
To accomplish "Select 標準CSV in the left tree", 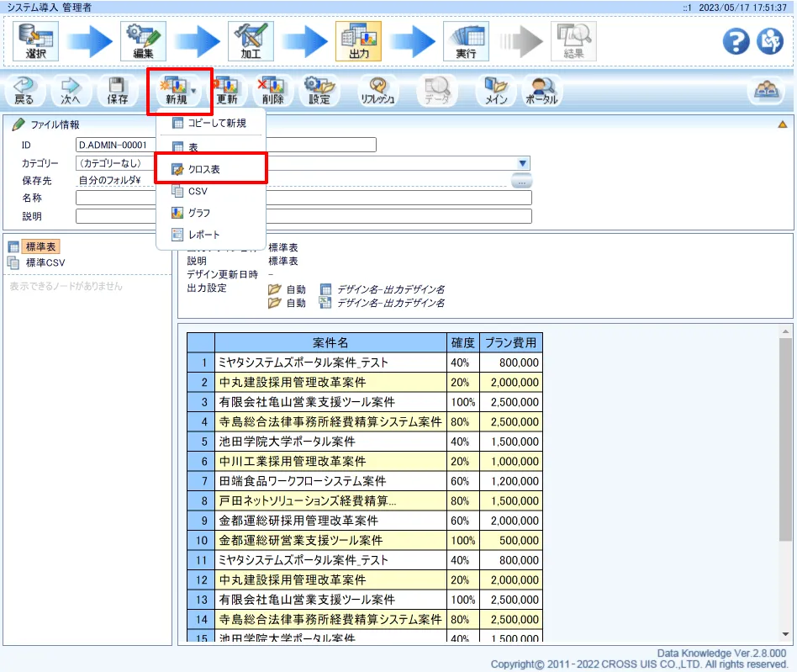I will point(45,262).
